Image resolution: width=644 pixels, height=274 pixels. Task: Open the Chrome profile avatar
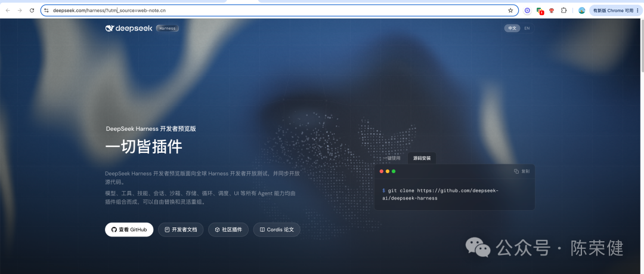pos(581,10)
